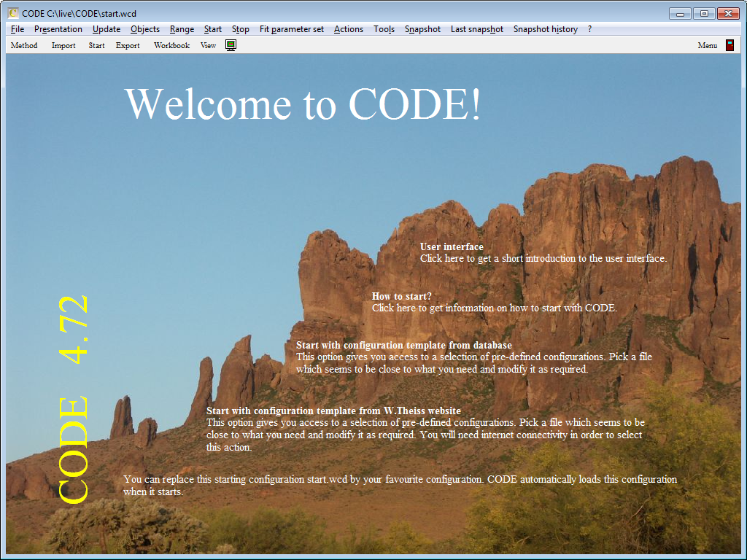
Task: Take a Snapshot from the menu bar
Action: coord(422,29)
